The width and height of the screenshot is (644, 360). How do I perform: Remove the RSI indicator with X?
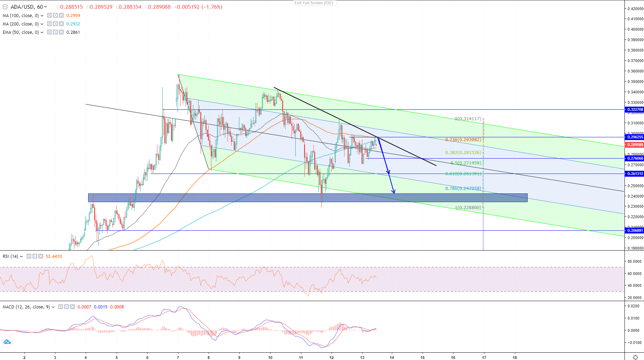[x=41, y=256]
